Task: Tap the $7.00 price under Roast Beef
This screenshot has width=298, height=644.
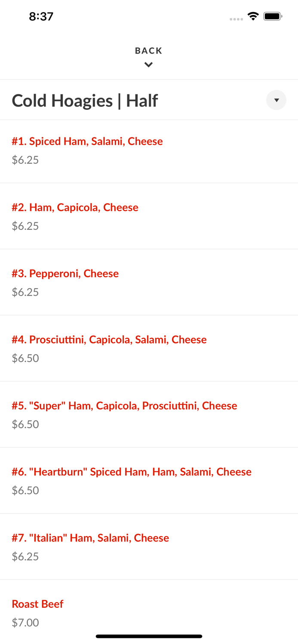Action: coord(25,623)
